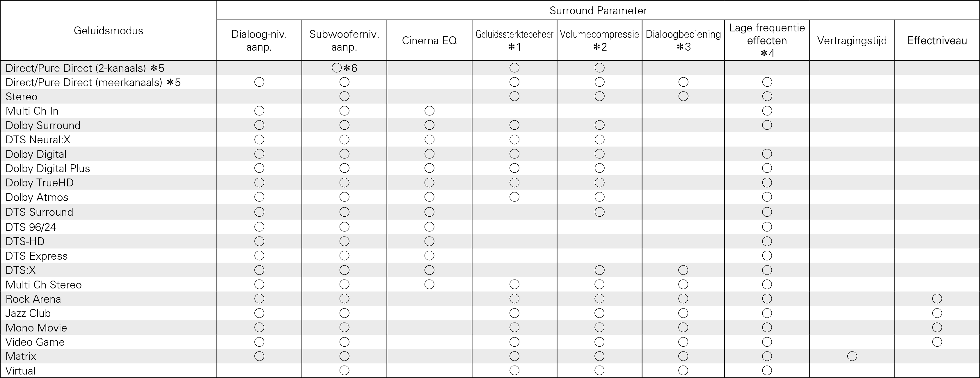Image resolution: width=980 pixels, height=378 pixels.
Task: Click the Cinema EQ column header
Action: pyautogui.click(x=429, y=40)
